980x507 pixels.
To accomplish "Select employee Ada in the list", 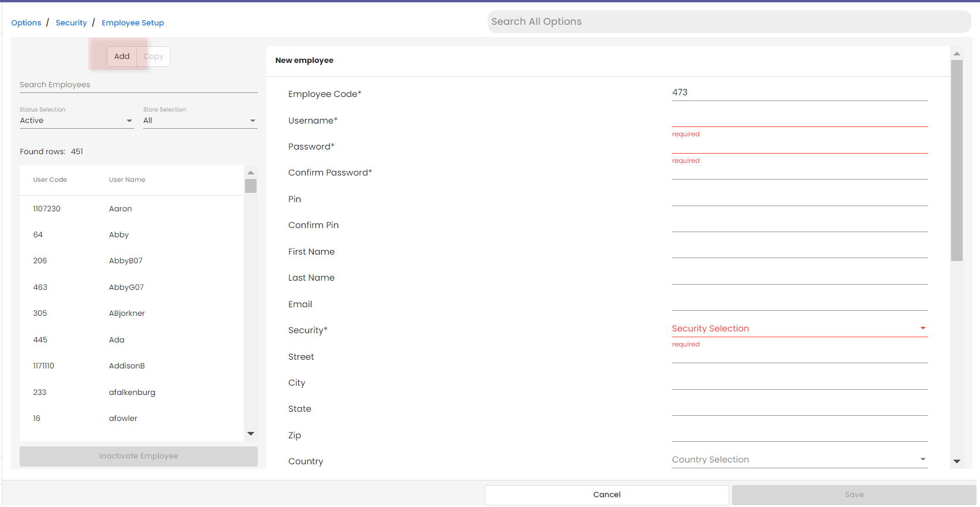I will coord(132,340).
